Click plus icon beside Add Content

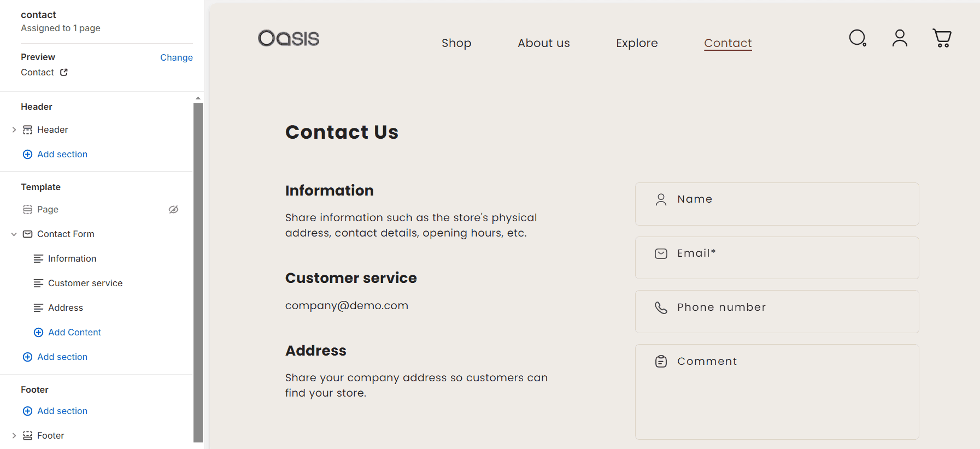(x=39, y=332)
